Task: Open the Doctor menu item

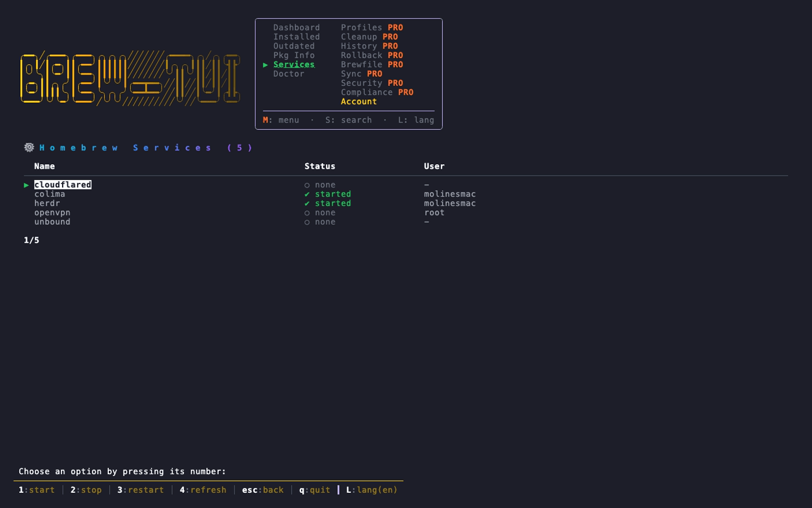Action: [289, 74]
